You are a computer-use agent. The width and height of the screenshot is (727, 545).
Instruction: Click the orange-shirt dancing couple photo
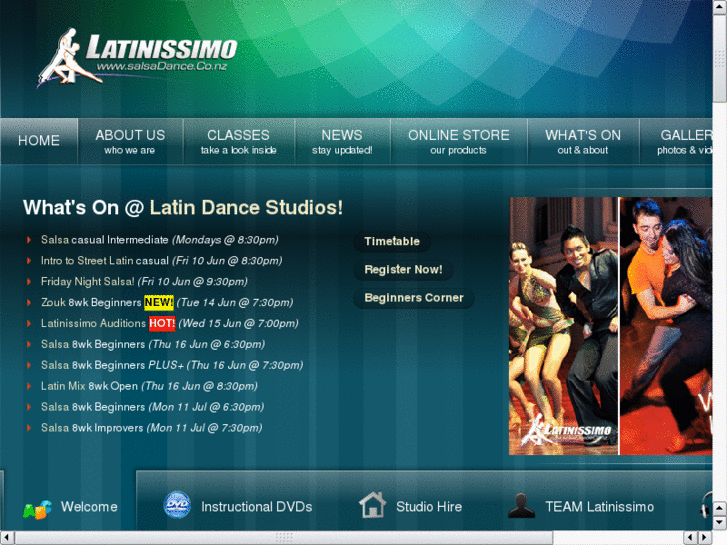click(x=666, y=326)
